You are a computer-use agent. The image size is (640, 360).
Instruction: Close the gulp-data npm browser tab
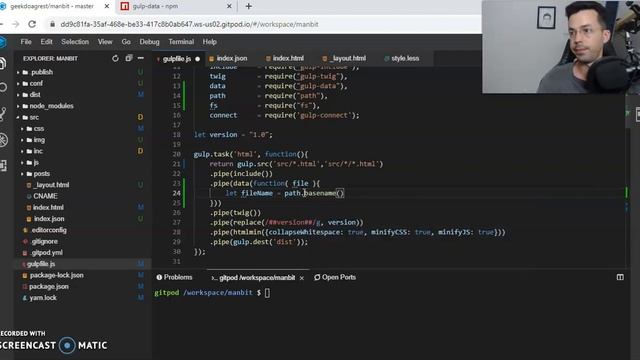(229, 6)
